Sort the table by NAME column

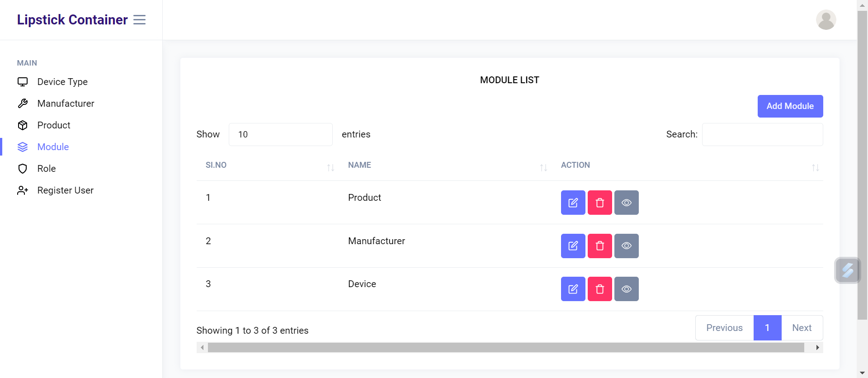(x=445, y=165)
